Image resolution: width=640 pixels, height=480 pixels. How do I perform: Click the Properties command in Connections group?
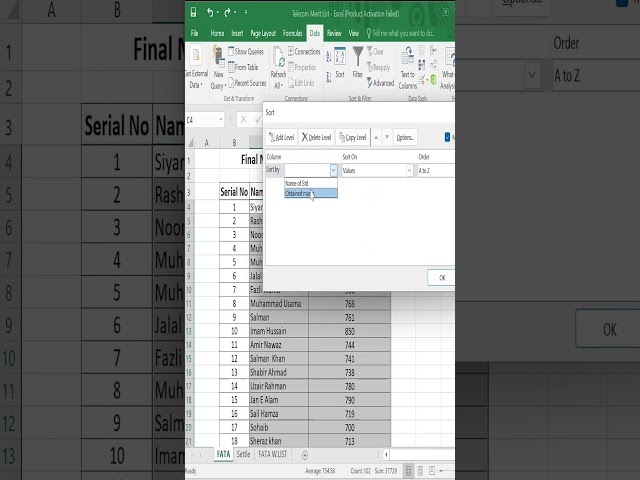tap(302, 67)
